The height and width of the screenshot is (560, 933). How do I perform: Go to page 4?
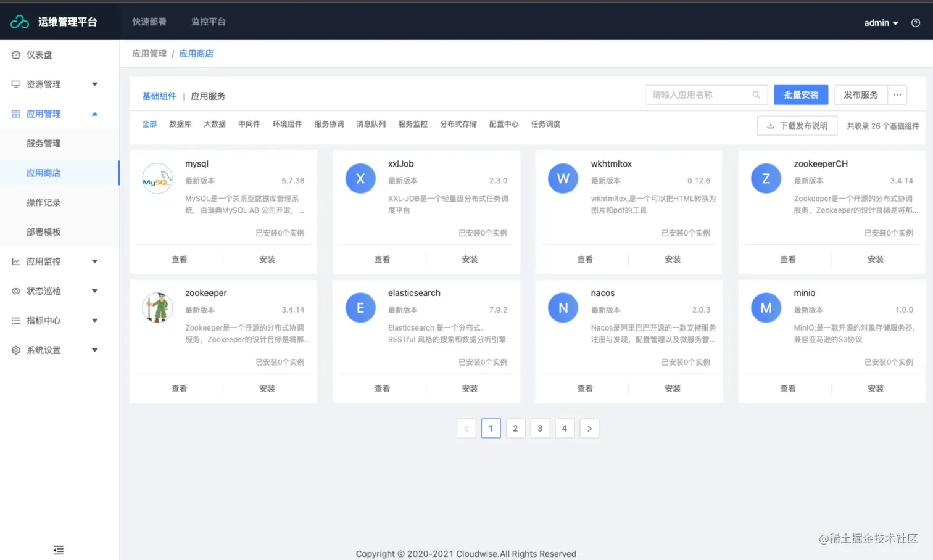[x=565, y=429]
